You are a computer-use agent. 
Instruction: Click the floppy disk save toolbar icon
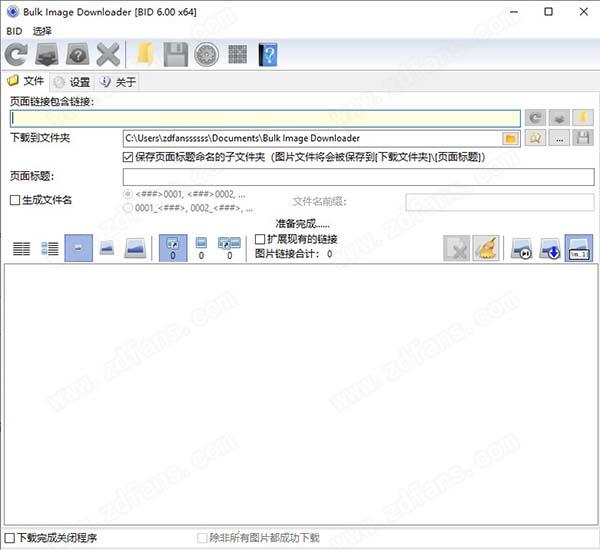(x=176, y=55)
